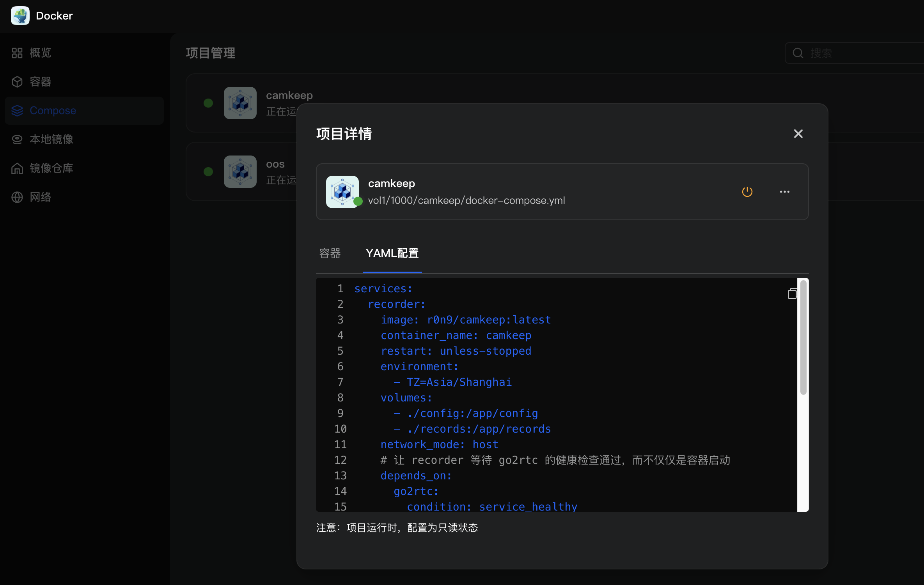Click the 'environment:' line in the YAML

(x=420, y=366)
